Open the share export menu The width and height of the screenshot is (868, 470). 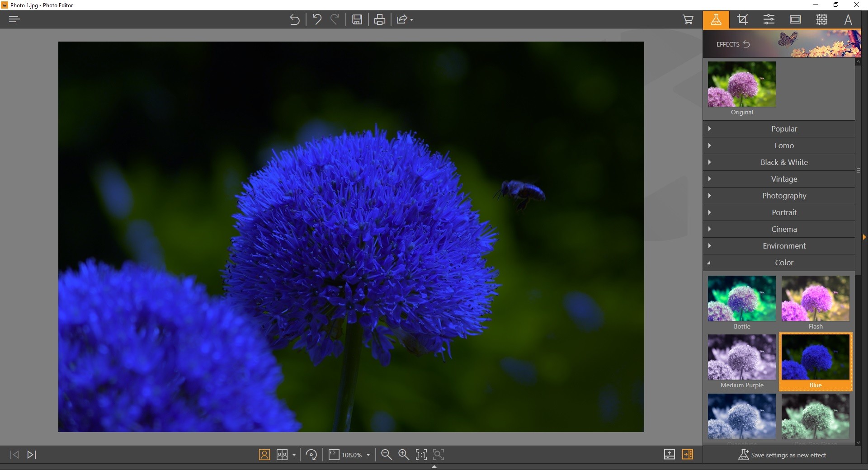tap(405, 19)
